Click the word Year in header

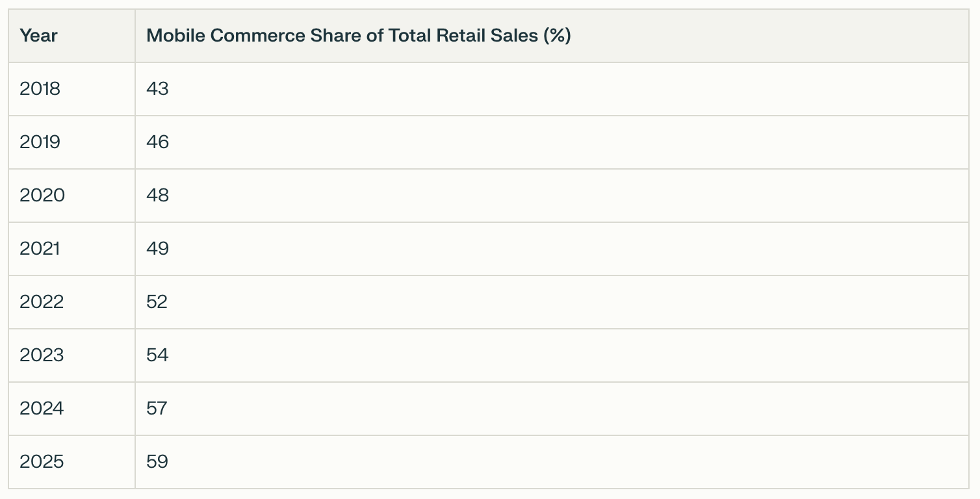click(x=38, y=36)
